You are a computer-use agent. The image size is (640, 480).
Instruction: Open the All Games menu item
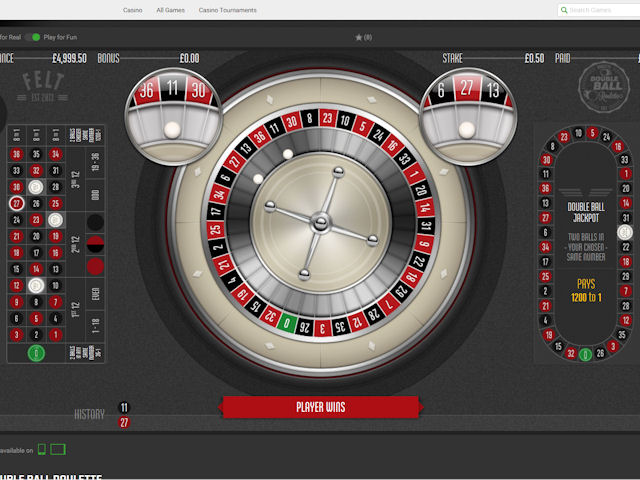171,10
